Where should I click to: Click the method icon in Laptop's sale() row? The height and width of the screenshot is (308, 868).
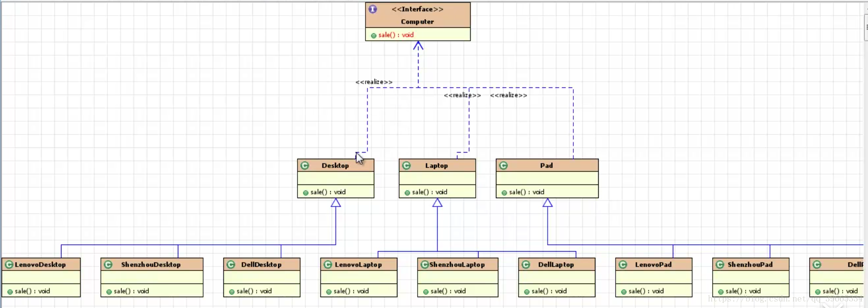click(x=407, y=192)
